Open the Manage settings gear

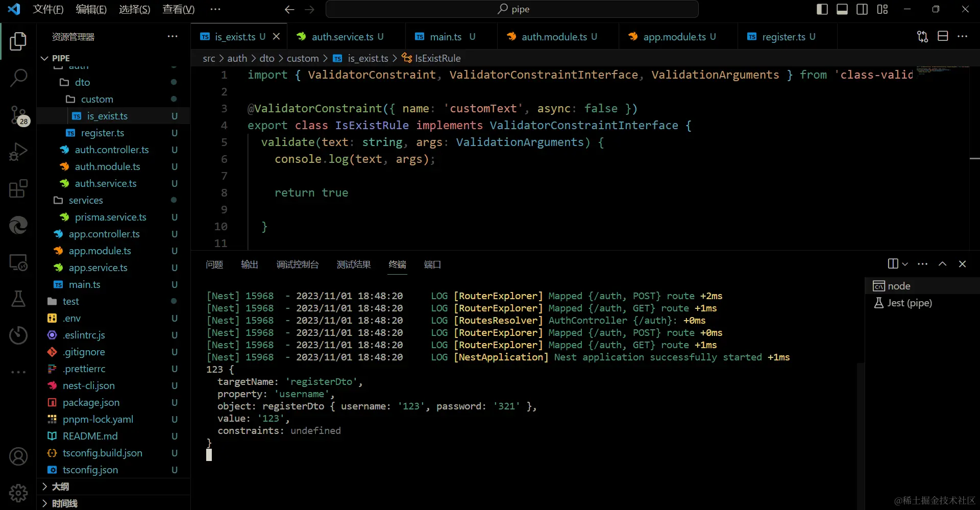pyautogui.click(x=18, y=493)
